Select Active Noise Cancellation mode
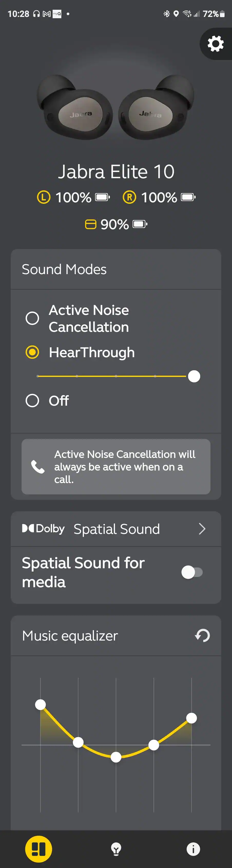 (x=32, y=318)
